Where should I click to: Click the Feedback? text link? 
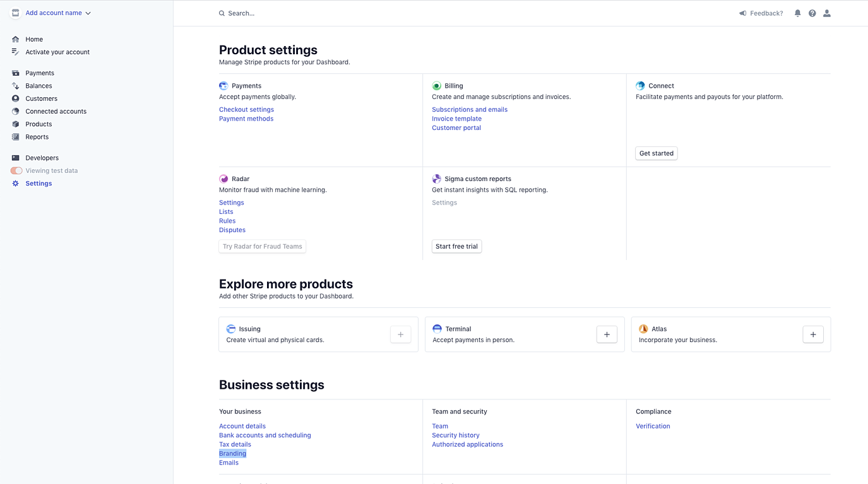tap(766, 13)
